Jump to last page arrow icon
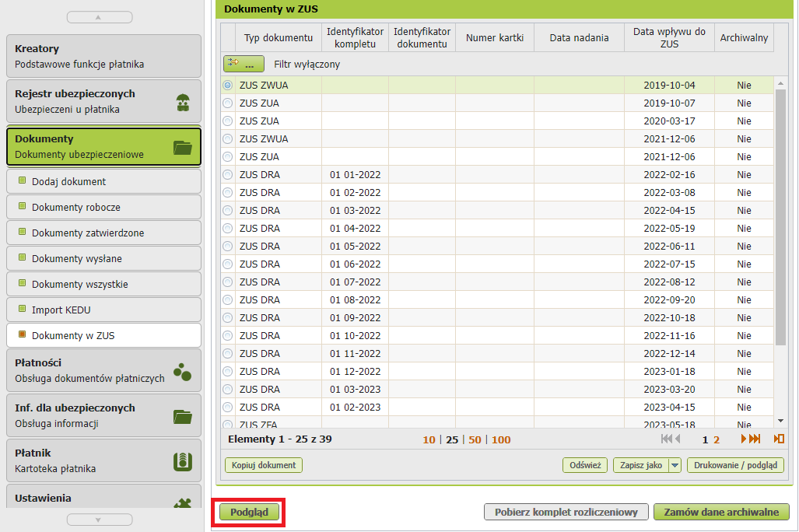The image size is (799, 532). (x=755, y=439)
